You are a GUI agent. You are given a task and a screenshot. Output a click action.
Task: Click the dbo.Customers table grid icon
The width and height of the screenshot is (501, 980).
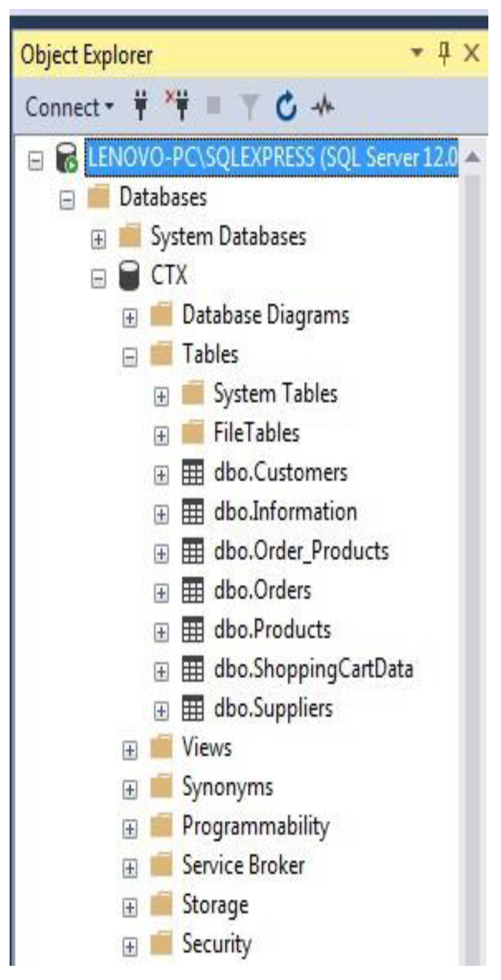(x=193, y=473)
